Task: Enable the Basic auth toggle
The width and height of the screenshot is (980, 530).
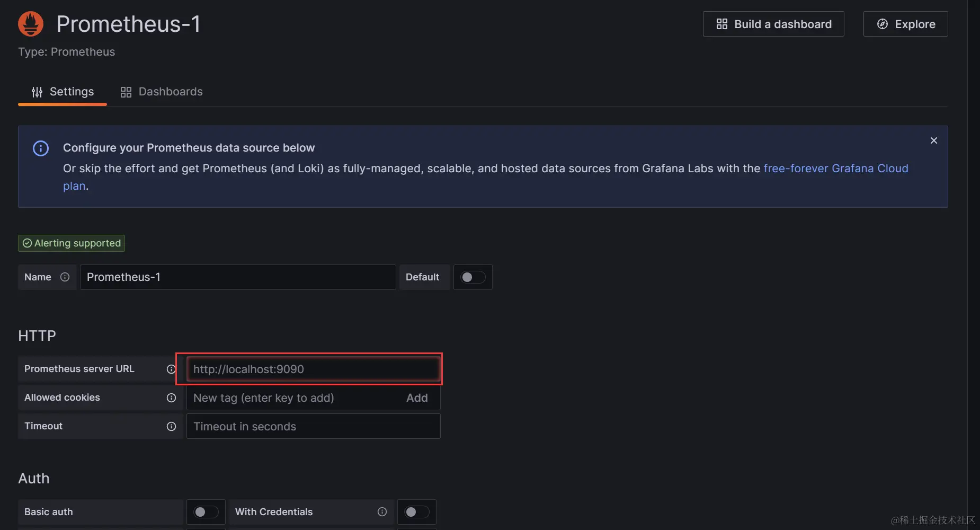Action: pyautogui.click(x=206, y=512)
